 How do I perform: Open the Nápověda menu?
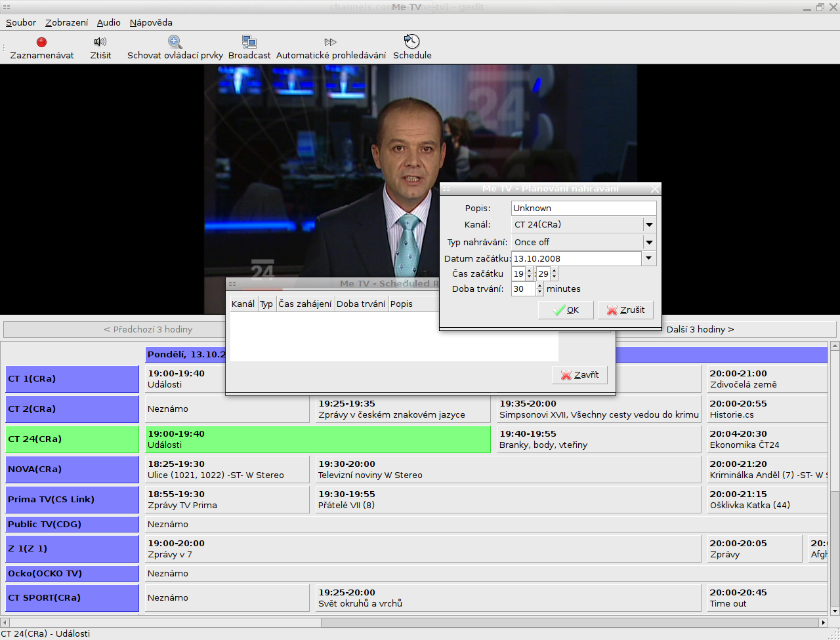tap(151, 22)
